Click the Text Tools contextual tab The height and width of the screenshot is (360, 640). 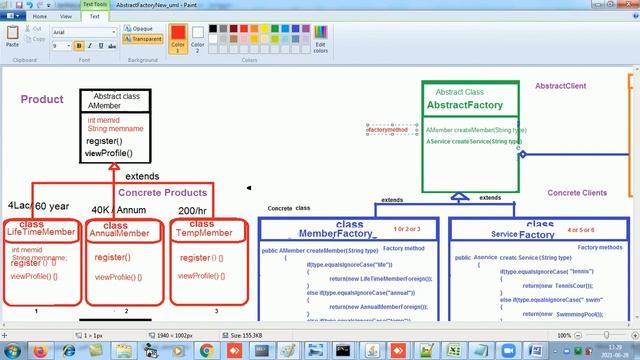tap(95, 4)
